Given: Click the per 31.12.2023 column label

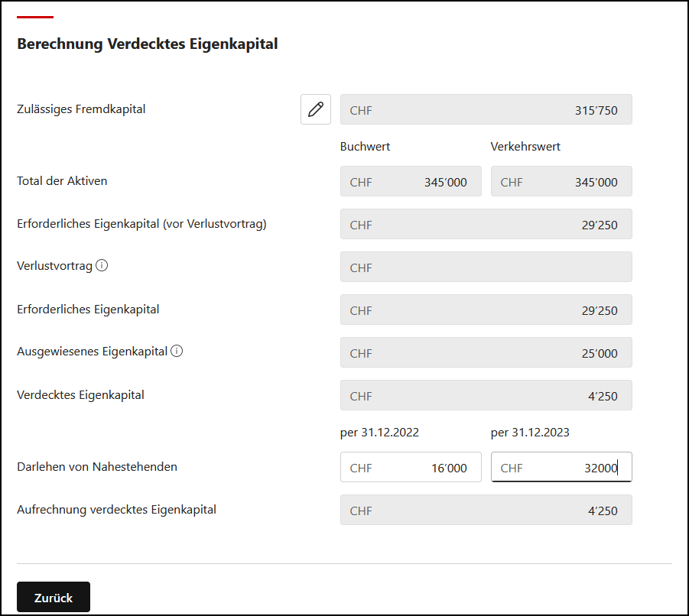Looking at the screenshot, I should (530, 433).
